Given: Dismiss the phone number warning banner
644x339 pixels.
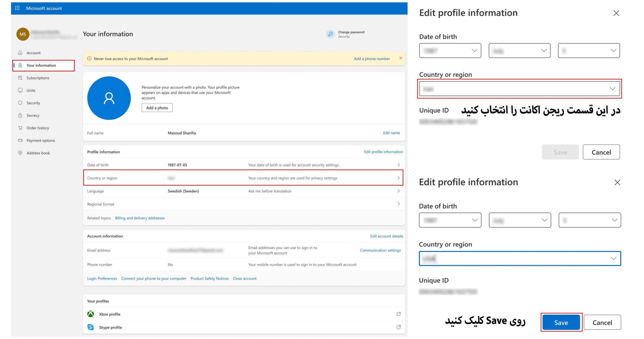Looking at the screenshot, I should click(x=401, y=58).
